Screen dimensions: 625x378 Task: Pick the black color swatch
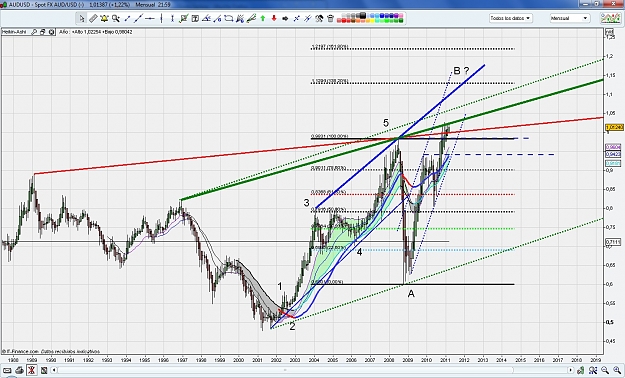pos(362,15)
